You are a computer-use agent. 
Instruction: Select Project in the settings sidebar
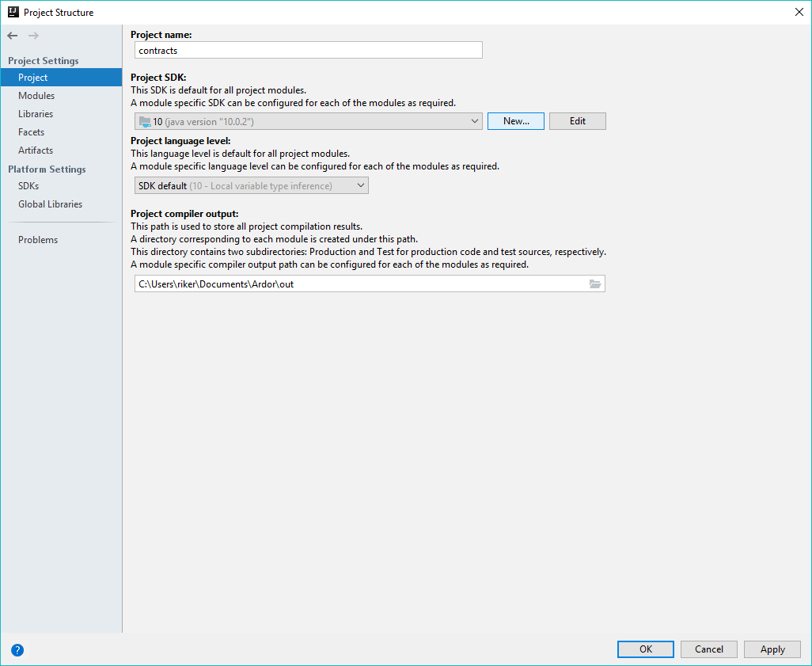tap(33, 78)
